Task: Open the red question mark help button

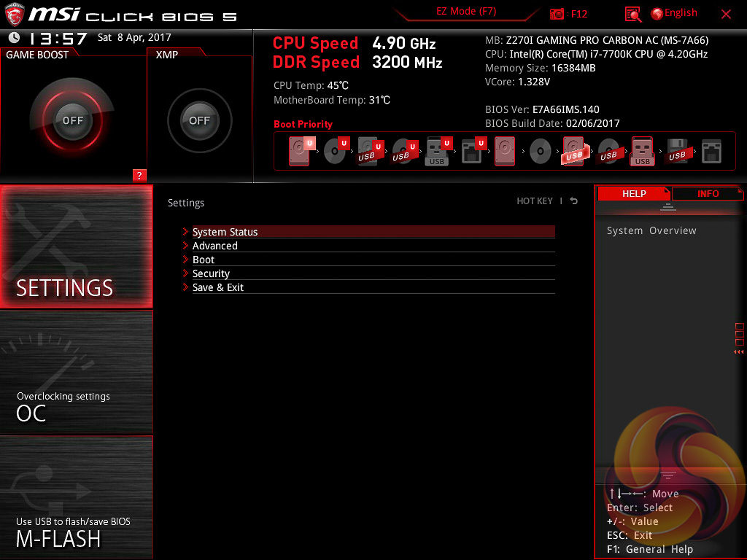Action: coord(139,175)
